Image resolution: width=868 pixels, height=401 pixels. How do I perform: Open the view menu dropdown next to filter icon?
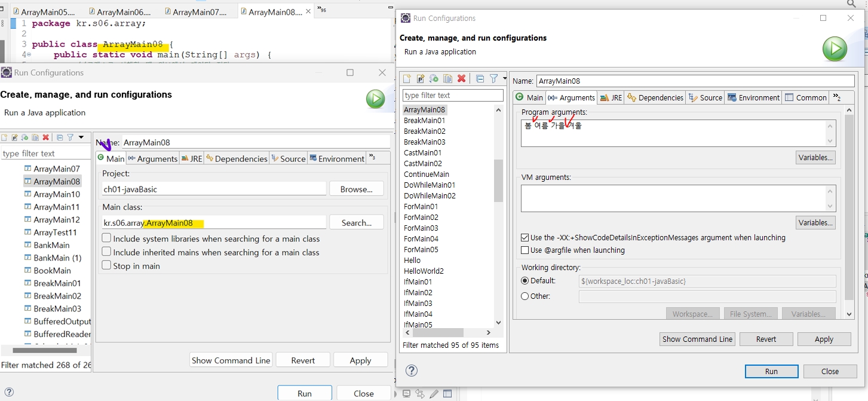pyautogui.click(x=504, y=78)
